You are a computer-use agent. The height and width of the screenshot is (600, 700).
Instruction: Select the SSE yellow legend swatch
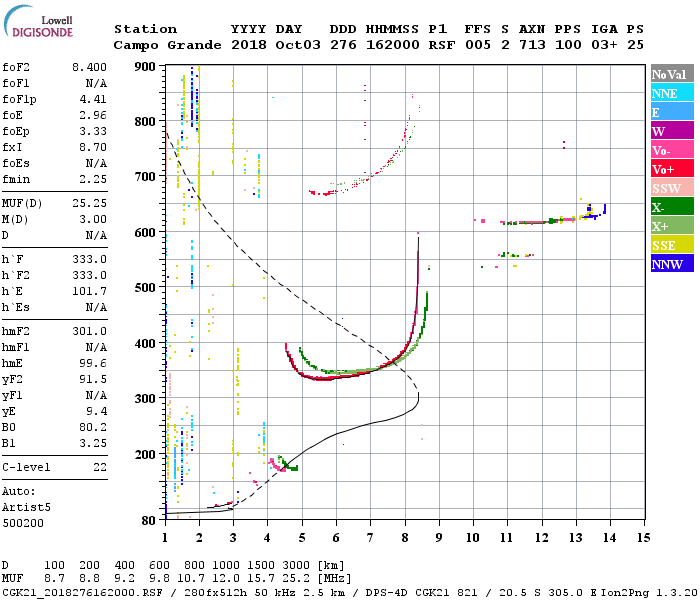[672, 245]
